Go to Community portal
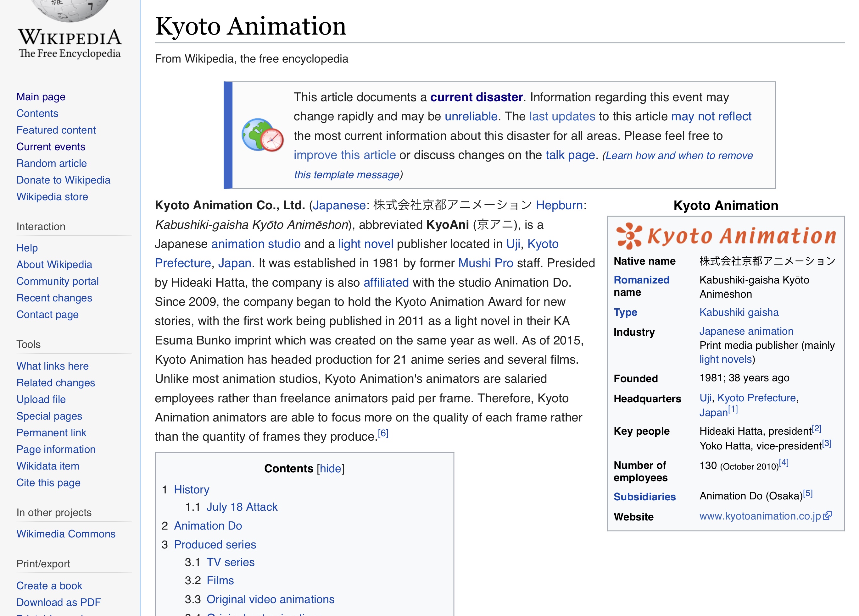Image resolution: width=859 pixels, height=616 pixels. (x=58, y=281)
